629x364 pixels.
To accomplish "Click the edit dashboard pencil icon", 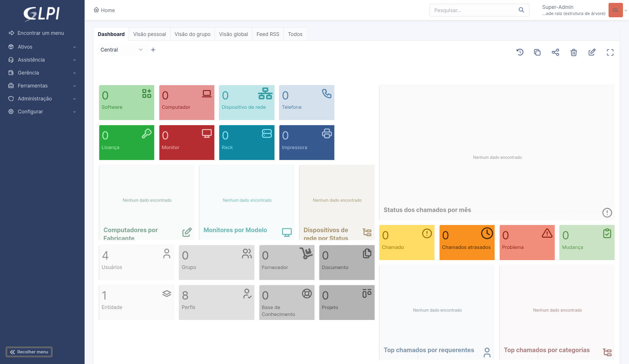I will click(x=592, y=52).
